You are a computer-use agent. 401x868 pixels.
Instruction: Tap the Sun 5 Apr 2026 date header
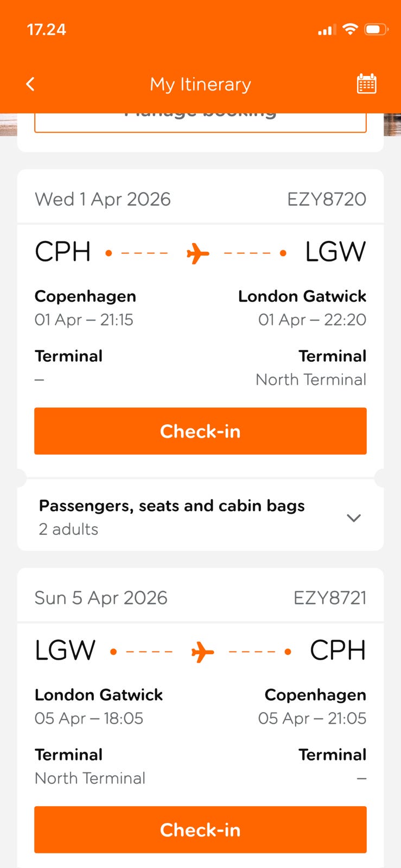point(101,598)
